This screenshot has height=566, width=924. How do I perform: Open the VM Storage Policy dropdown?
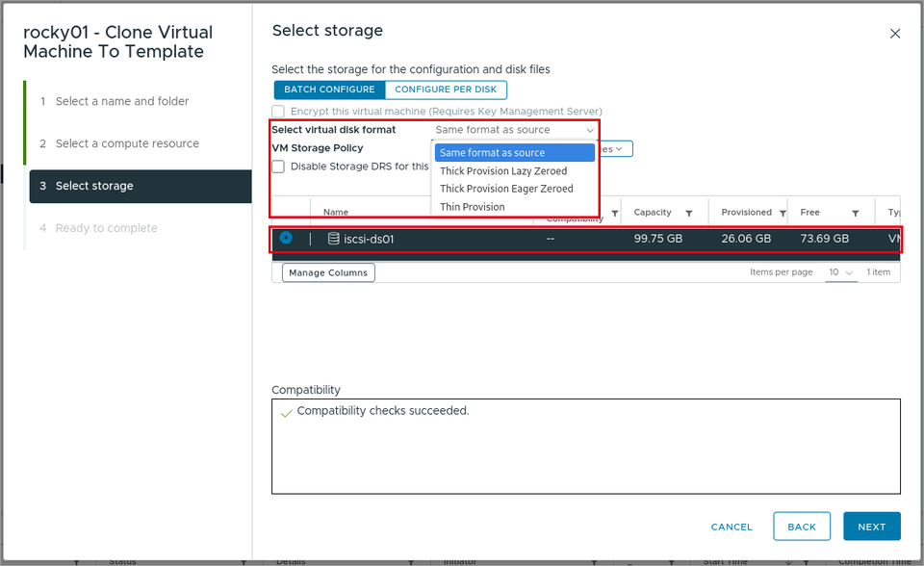(615, 149)
